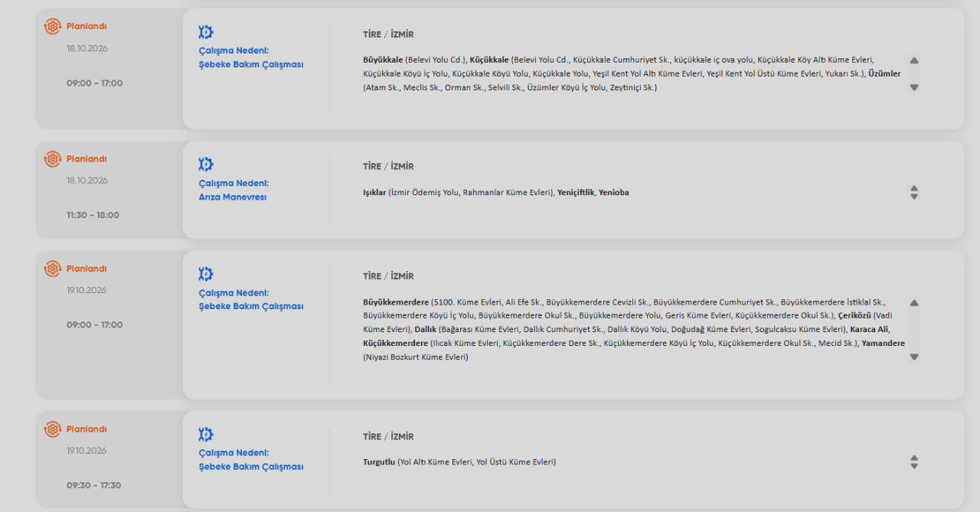Click the down arrow beside the Büyükkale address list
The image size is (980, 512).
coord(914,87)
